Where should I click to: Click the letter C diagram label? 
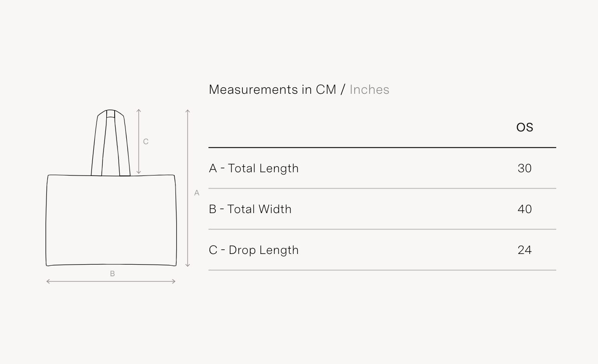click(146, 142)
